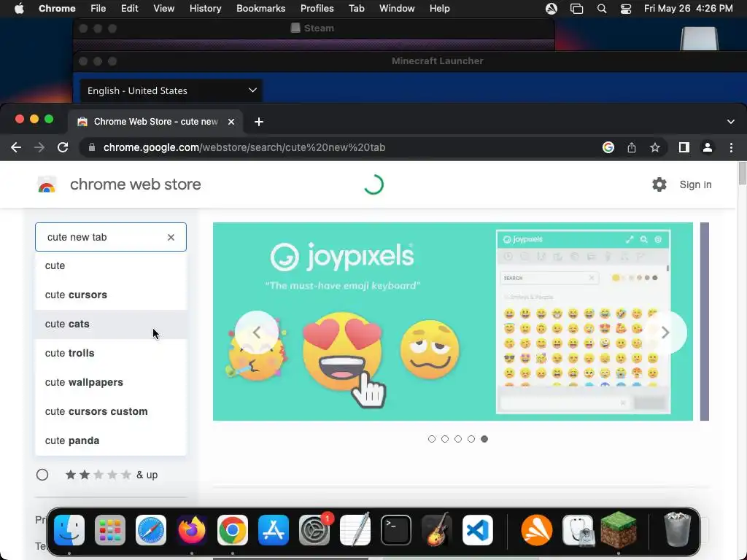Open Finder from the dock

click(x=69, y=530)
